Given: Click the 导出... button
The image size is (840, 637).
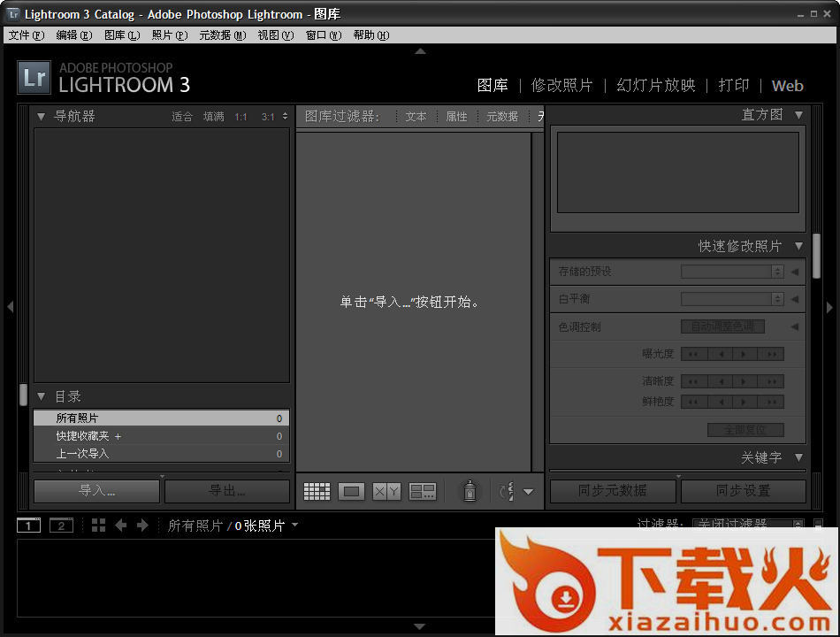Looking at the screenshot, I should click(227, 491).
